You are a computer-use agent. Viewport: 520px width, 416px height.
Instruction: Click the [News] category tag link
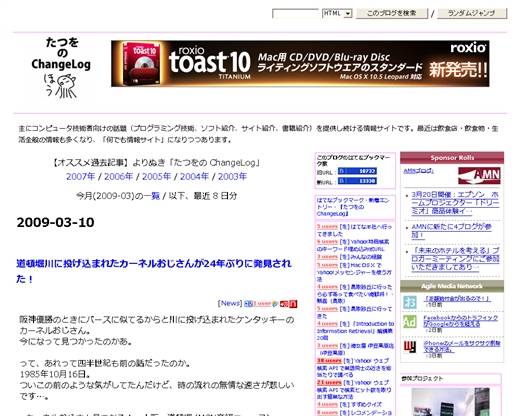230,303
